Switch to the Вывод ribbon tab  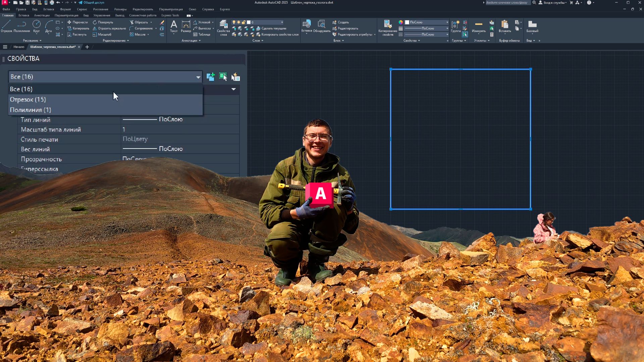(x=120, y=15)
